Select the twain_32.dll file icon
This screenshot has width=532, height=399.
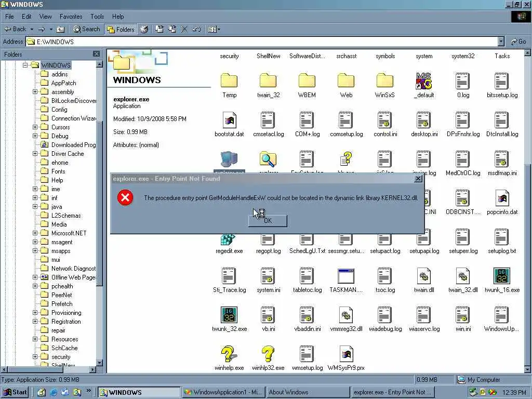click(x=463, y=276)
